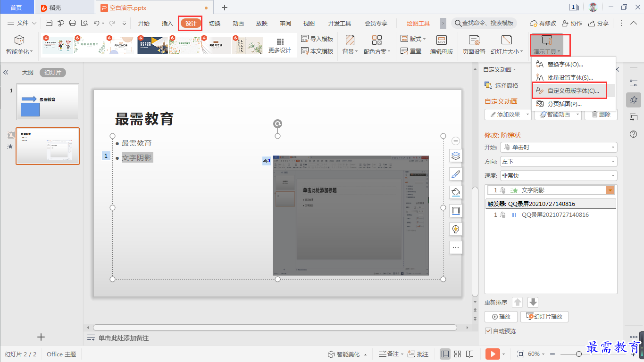Viewport: 644px width, 362px height.
Task: Click 重置 icon in ribbon
Action: [411, 51]
